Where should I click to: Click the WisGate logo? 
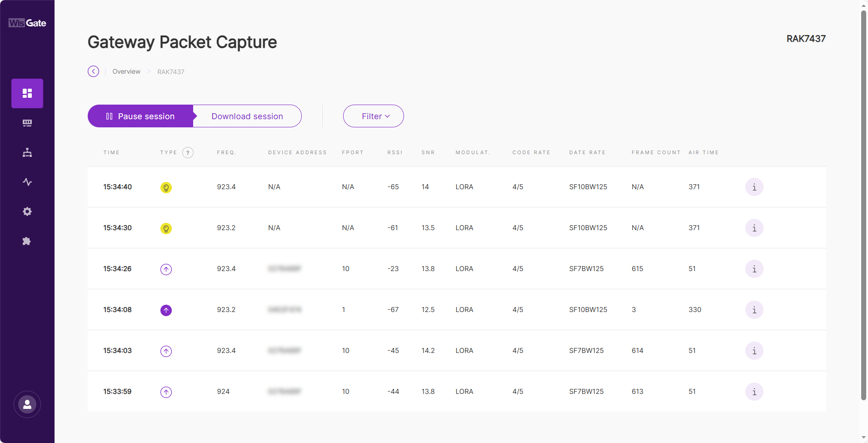pyautogui.click(x=27, y=23)
